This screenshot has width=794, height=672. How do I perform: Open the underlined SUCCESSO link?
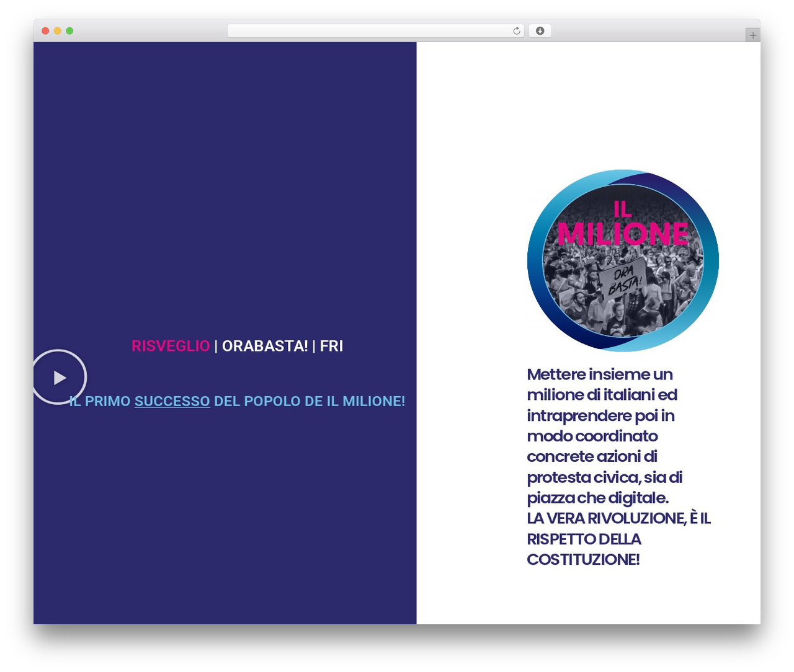pos(172,401)
